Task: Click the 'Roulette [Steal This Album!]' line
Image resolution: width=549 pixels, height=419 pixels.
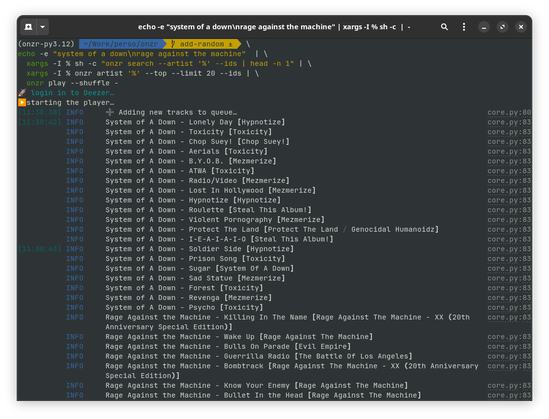Action: tap(209, 210)
